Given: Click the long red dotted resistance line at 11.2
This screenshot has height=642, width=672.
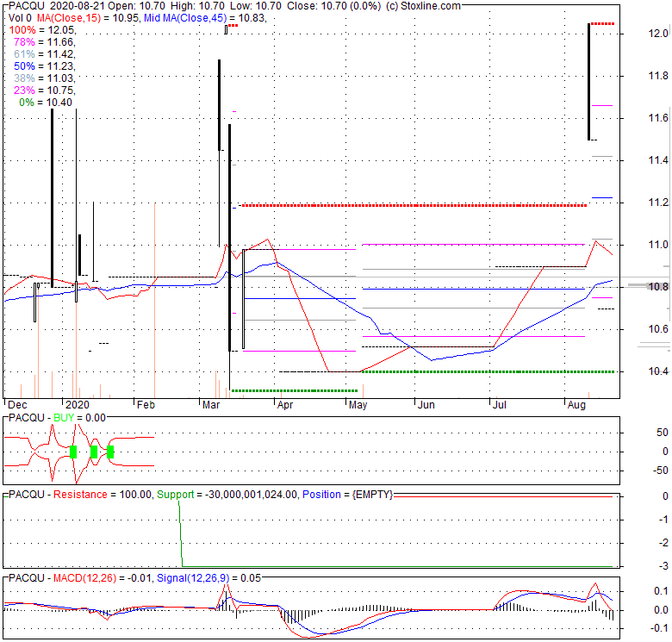Looking at the screenshot, I should pos(415,206).
